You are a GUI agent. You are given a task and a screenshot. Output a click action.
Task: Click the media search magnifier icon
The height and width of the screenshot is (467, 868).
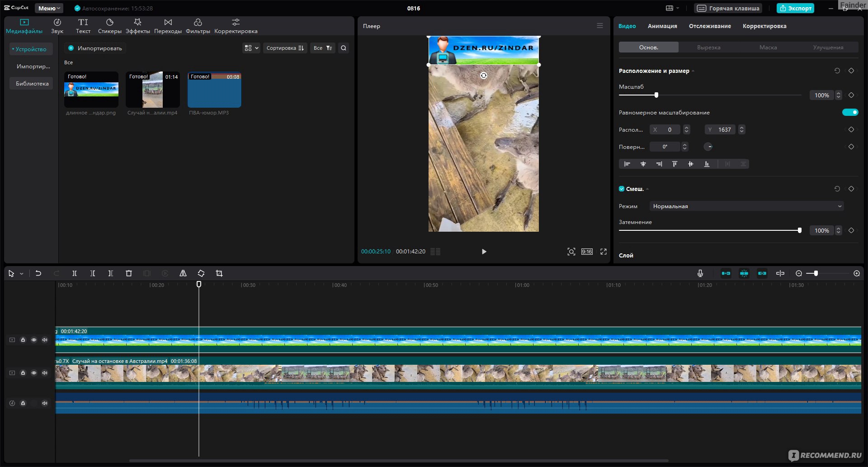[x=344, y=48]
